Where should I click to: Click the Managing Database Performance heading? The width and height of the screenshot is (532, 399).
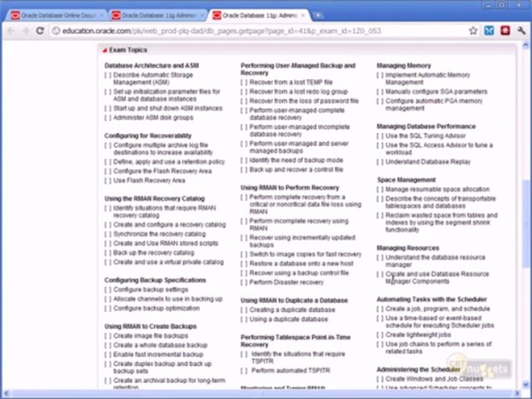click(x=426, y=126)
